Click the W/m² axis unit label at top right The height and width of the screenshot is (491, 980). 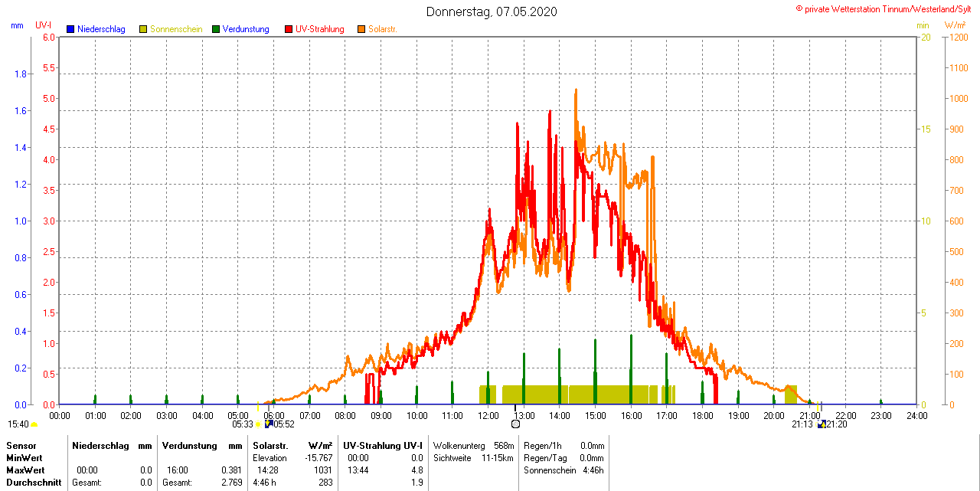click(955, 25)
